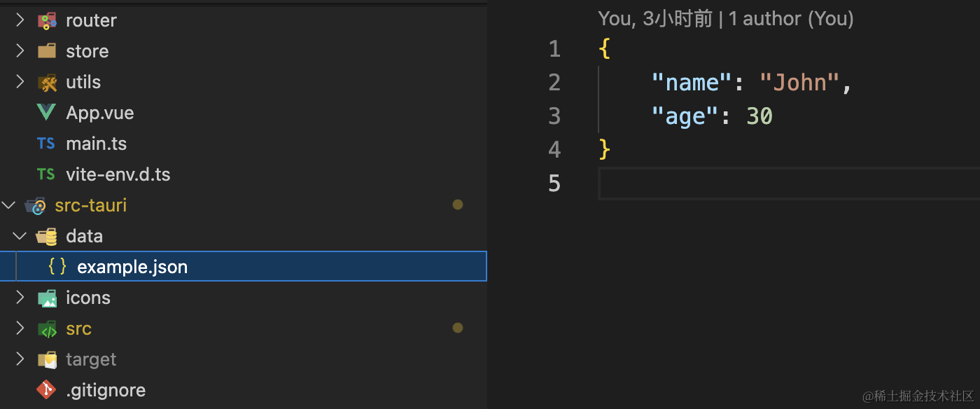The width and height of the screenshot is (980, 409).
Task: Expand the target folder chevron
Action: (20, 359)
